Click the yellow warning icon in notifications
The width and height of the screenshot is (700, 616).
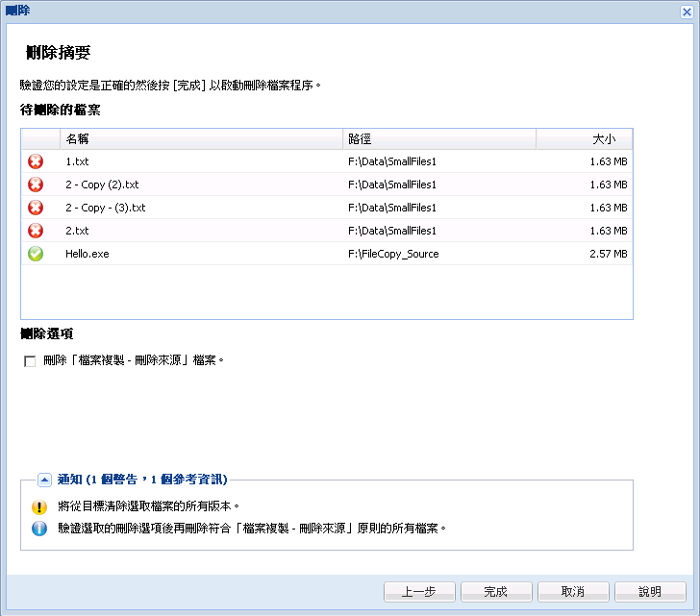(39, 506)
